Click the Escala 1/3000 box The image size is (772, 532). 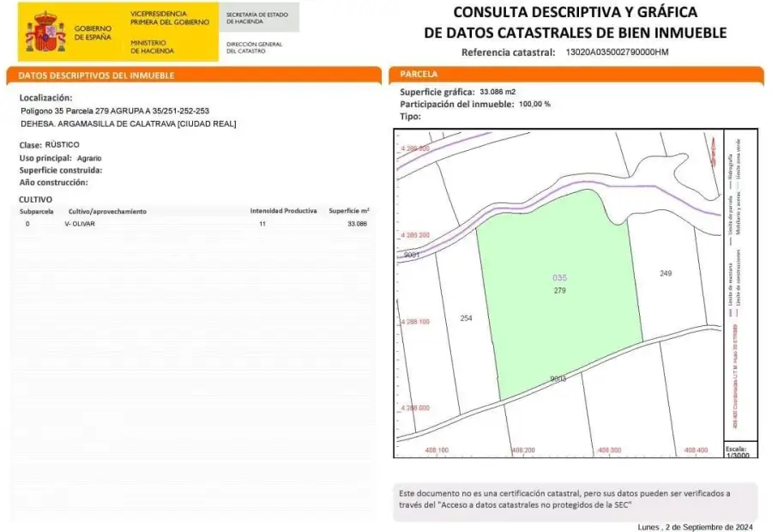tap(740, 450)
